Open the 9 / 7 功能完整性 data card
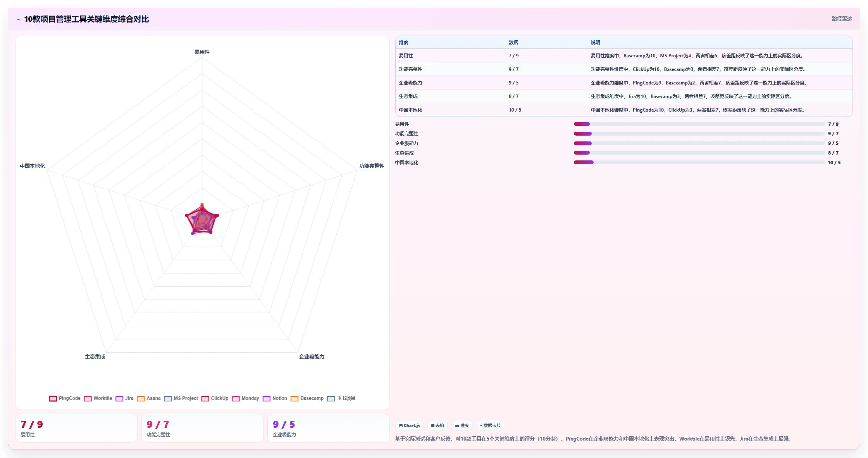 [x=202, y=428]
